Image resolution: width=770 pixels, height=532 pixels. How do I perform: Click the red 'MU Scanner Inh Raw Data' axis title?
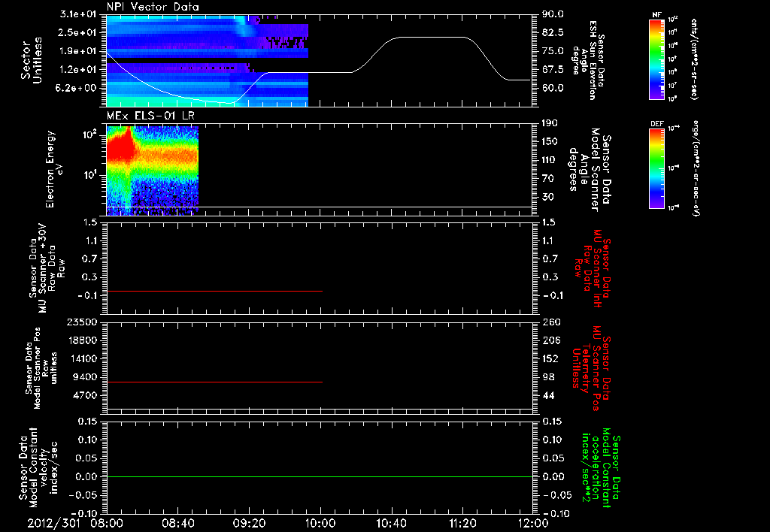coord(593,268)
